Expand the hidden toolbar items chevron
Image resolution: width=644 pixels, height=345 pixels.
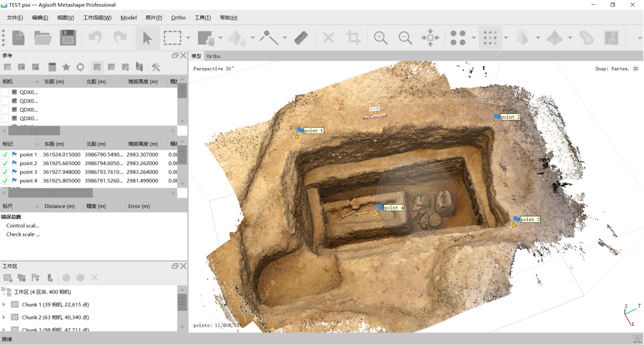[x=639, y=38]
